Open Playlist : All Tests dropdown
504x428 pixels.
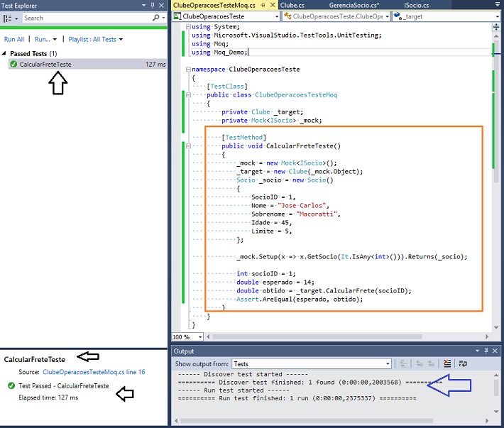[x=95, y=39]
